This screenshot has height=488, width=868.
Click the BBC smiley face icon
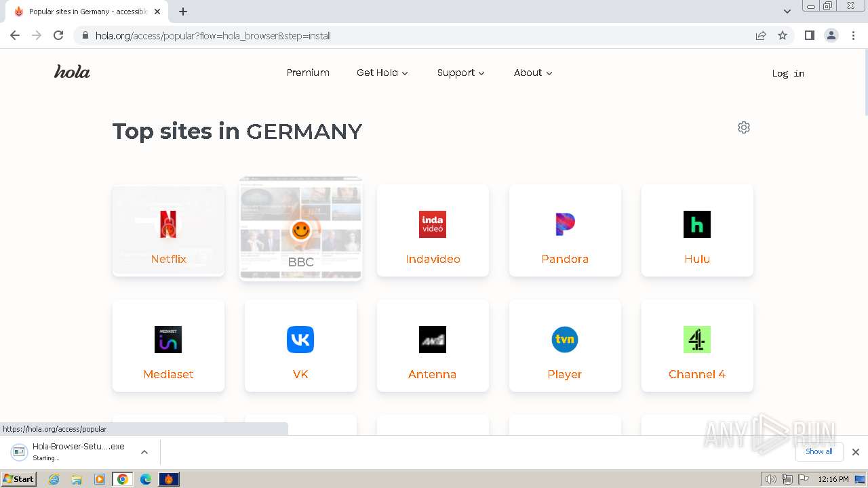[300, 230]
